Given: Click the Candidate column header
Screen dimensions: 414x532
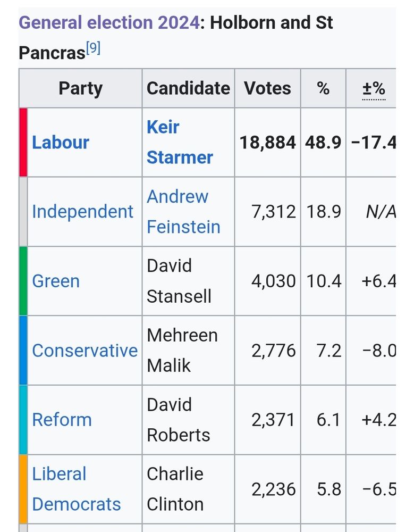Looking at the screenshot, I should [x=188, y=88].
